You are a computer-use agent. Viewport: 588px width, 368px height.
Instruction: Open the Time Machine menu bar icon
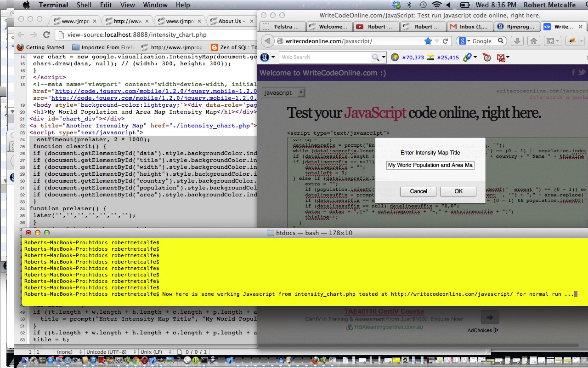coord(423,5)
